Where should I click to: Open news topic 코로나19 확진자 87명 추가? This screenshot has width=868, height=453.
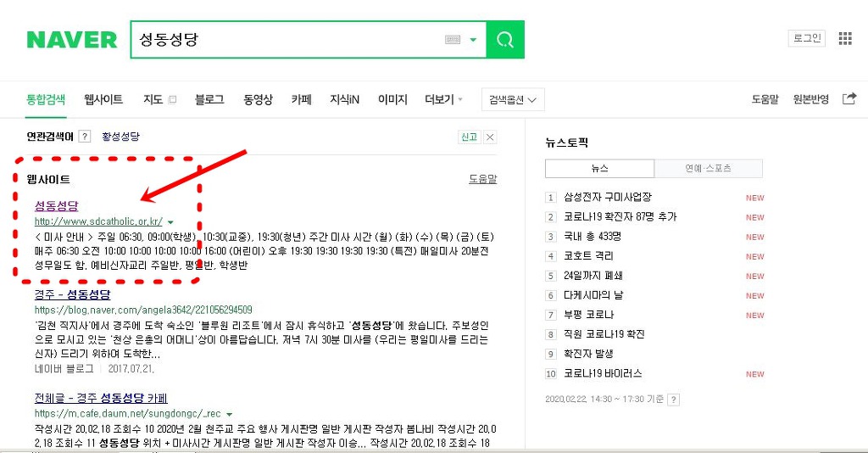(620, 216)
